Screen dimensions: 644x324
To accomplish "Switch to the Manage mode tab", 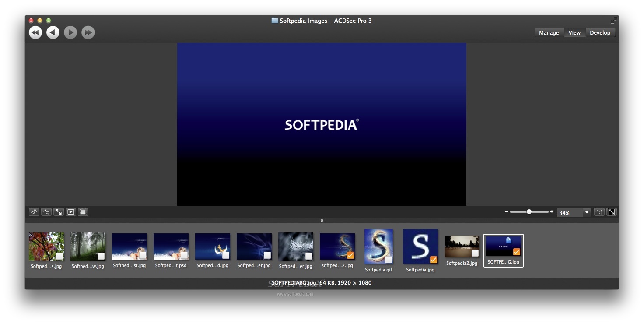I will click(x=549, y=32).
